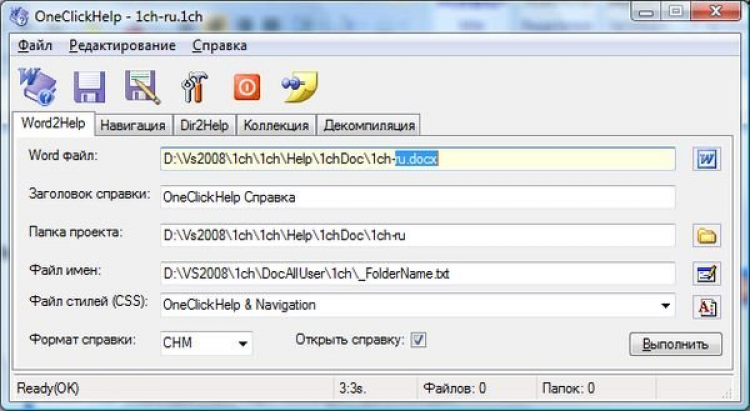Click the Выполнить button
750x411 pixels.
pos(675,344)
